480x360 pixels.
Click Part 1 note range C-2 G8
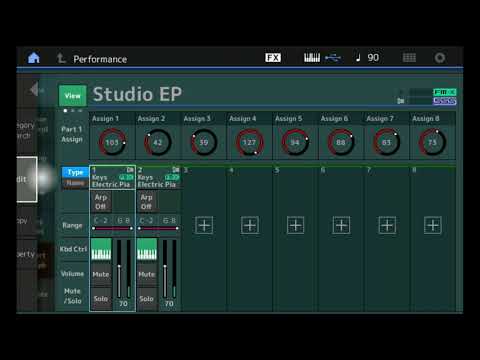click(112, 224)
